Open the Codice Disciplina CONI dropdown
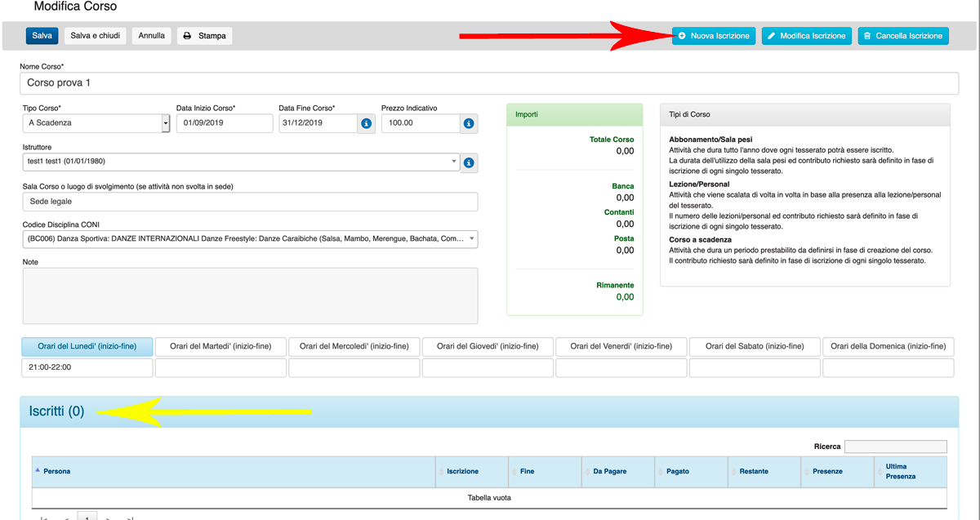 click(x=471, y=239)
